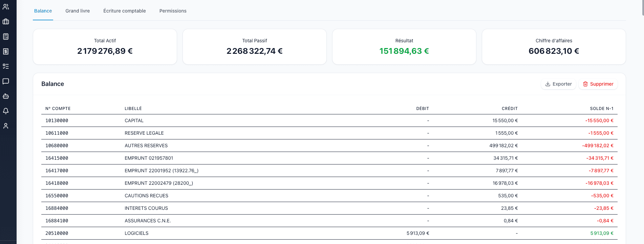The image size is (644, 244).
Task: Switch to the Grand livre tab
Action: (x=78, y=11)
